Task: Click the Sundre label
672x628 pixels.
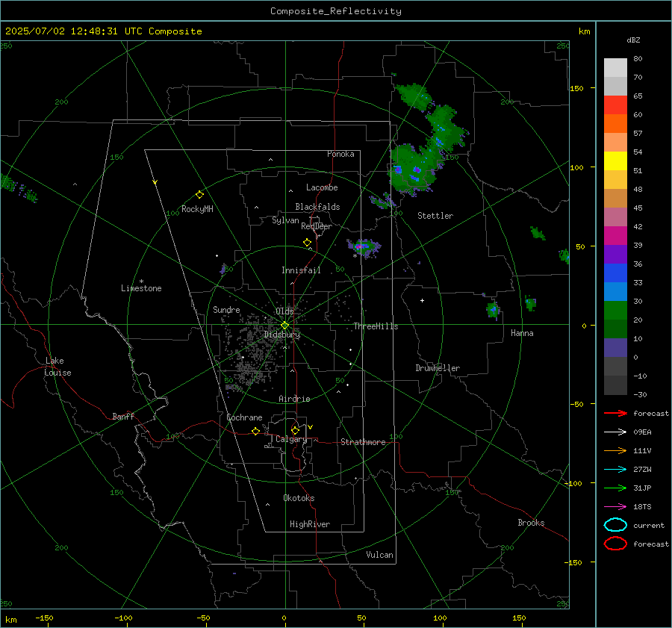Action: click(x=226, y=309)
